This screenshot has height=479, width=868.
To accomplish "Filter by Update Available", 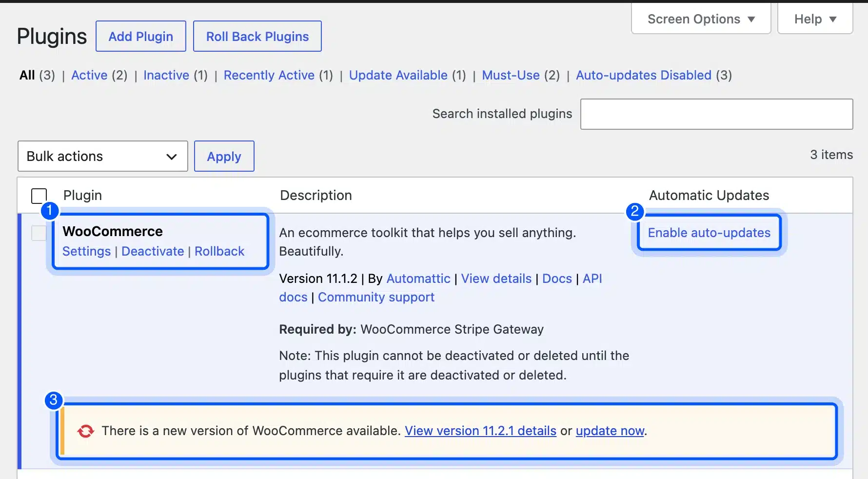I will click(398, 75).
